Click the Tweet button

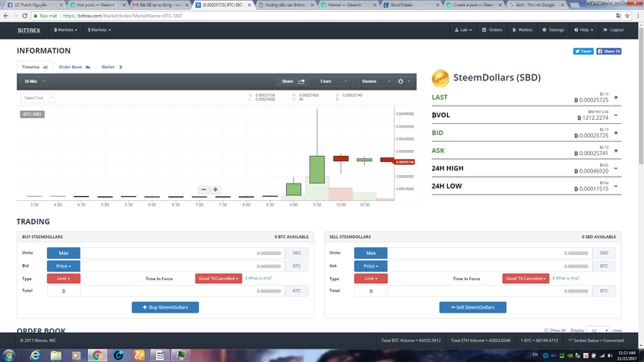(584, 51)
